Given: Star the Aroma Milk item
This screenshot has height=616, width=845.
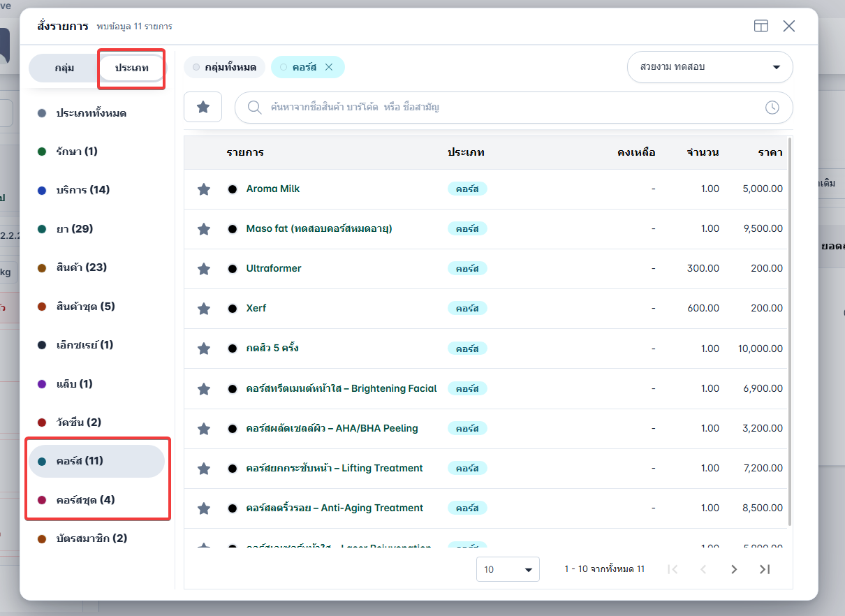Looking at the screenshot, I should coord(204,189).
